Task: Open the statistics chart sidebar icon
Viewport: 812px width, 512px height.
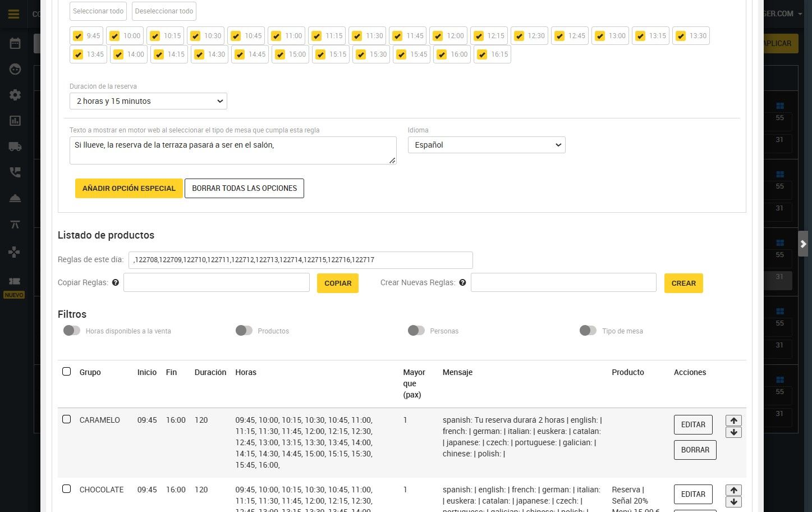Action: pyautogui.click(x=15, y=121)
